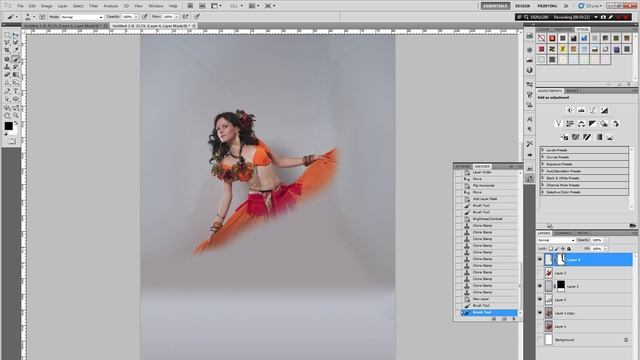640x360 pixels.
Task: Select the Crop tool
Action: 7,50
